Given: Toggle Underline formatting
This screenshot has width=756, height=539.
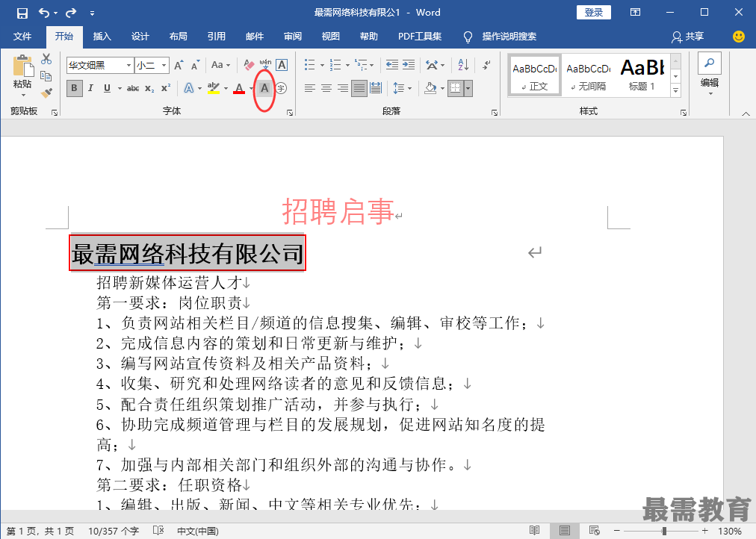Looking at the screenshot, I should pyautogui.click(x=107, y=88).
